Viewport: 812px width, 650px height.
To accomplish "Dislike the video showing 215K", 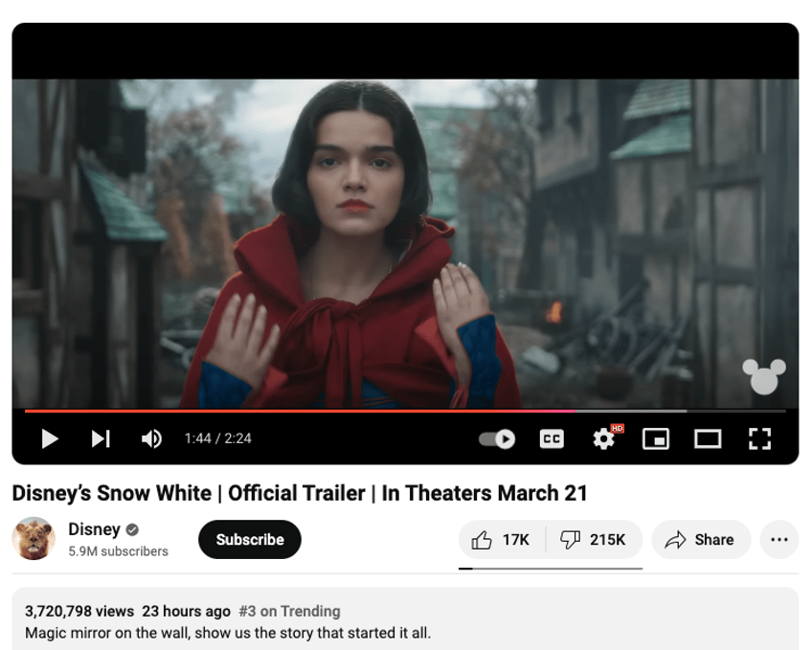I will (x=594, y=540).
